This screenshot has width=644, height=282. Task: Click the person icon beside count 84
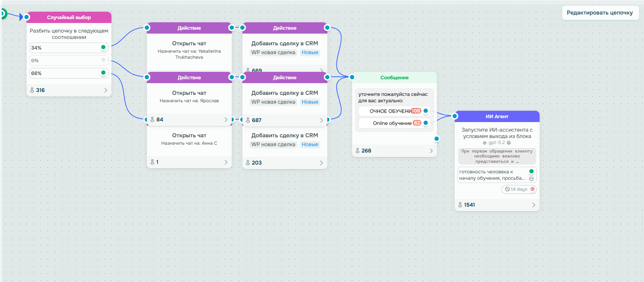[153, 120]
